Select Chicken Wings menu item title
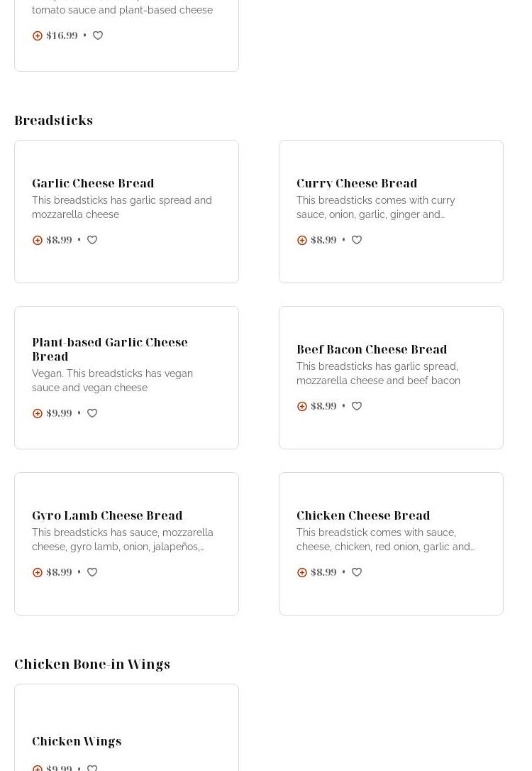Viewport: 532px width, 771px height. [x=77, y=741]
